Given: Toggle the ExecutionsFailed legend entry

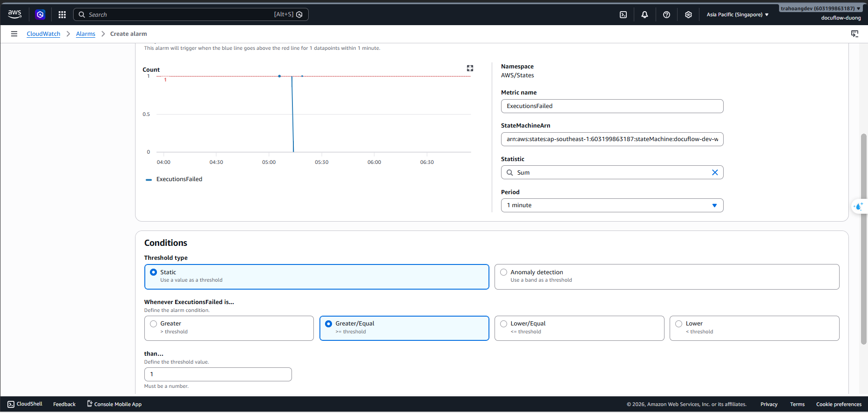Looking at the screenshot, I should click(x=174, y=179).
